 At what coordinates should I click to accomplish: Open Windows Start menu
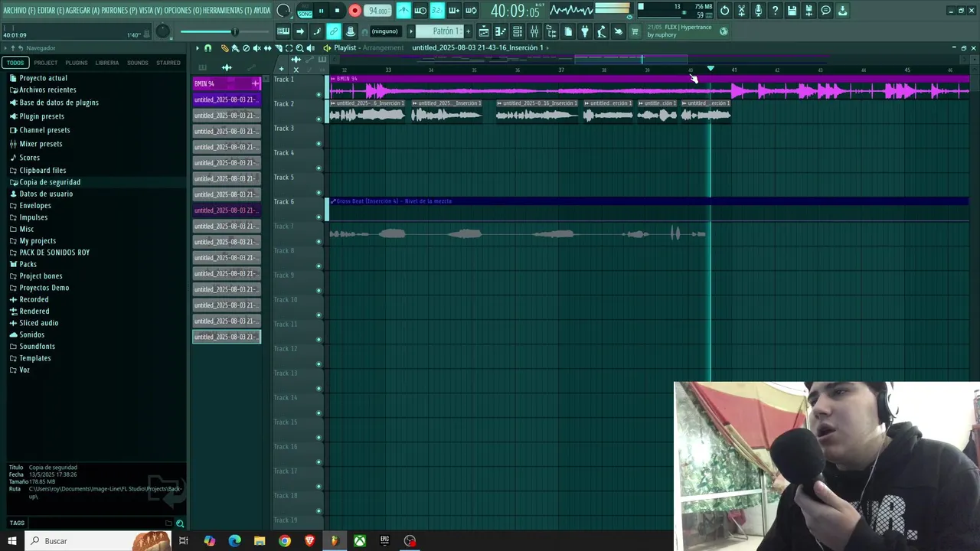coord(12,541)
